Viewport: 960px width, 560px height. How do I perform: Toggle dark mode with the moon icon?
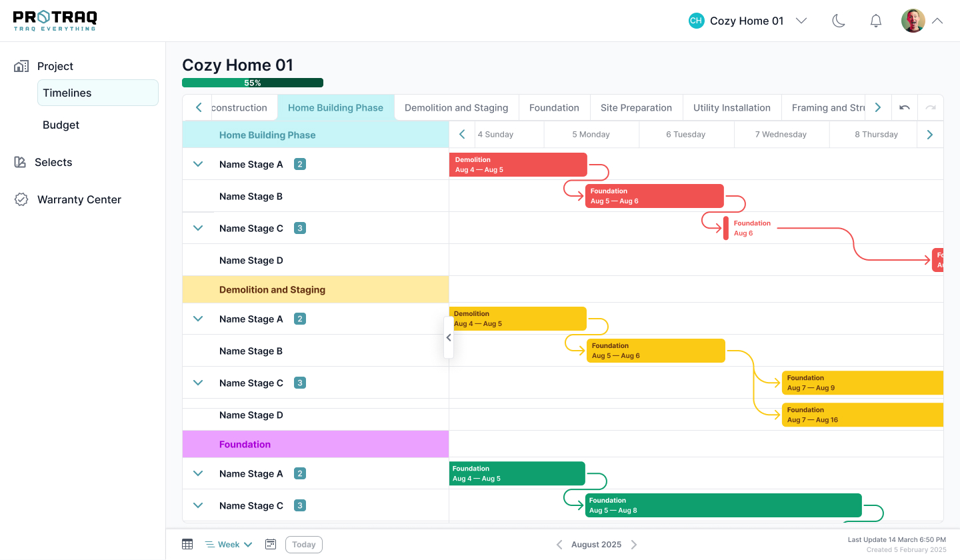click(839, 21)
